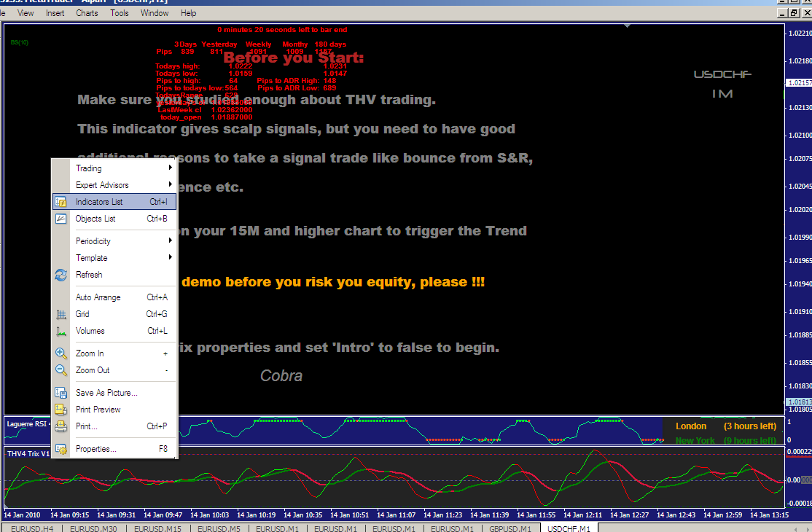Choose Objects List menu entry
This screenshot has height=532, width=812.
click(114, 219)
